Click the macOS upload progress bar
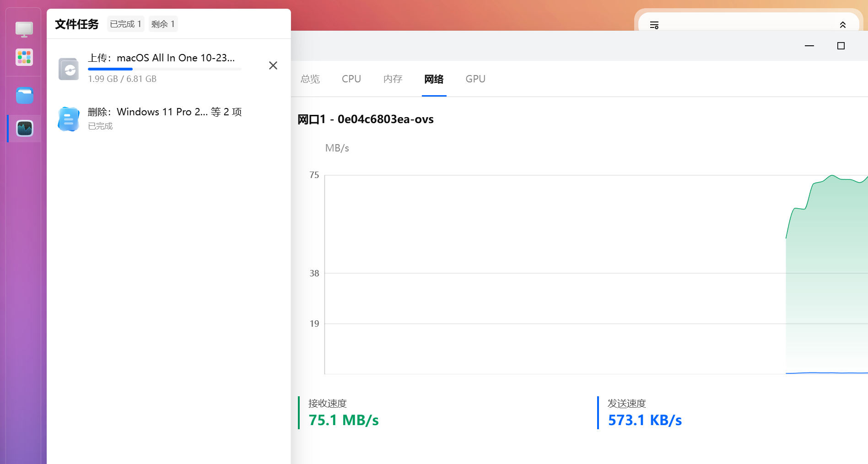The width and height of the screenshot is (868, 464). click(165, 69)
